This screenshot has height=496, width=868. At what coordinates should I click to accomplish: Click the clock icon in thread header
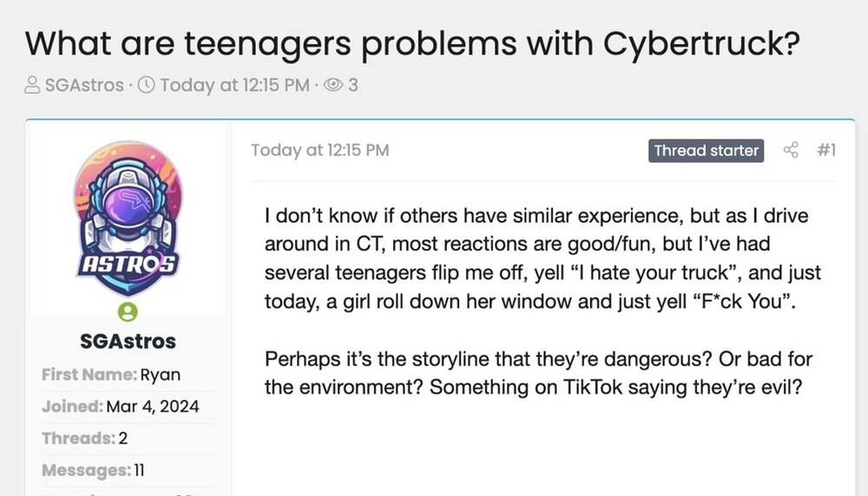point(146,86)
